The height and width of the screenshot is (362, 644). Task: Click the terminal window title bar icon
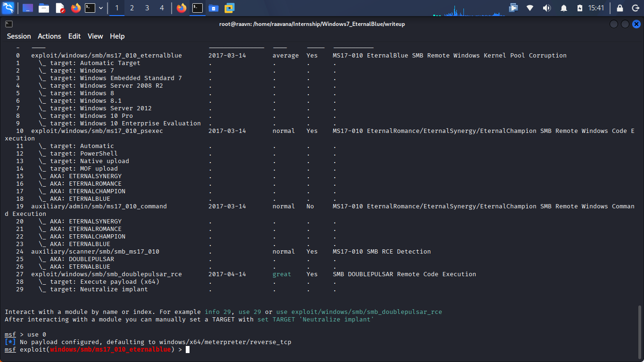[9, 24]
